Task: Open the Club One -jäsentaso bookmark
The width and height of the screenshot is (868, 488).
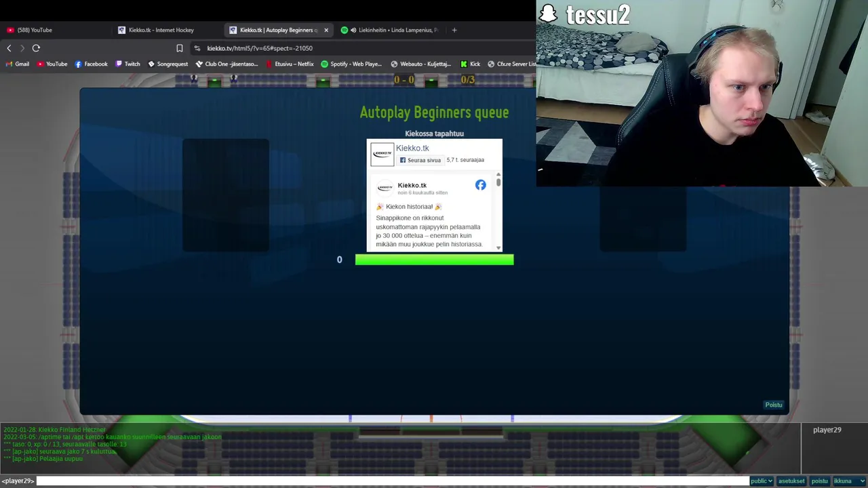Action: [x=226, y=64]
